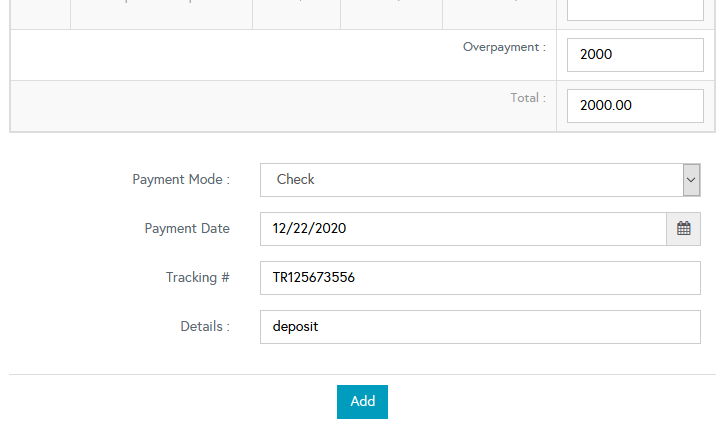This screenshot has height=428, width=724.
Task: Click the 'deposit' text in Details
Action: click(x=295, y=327)
